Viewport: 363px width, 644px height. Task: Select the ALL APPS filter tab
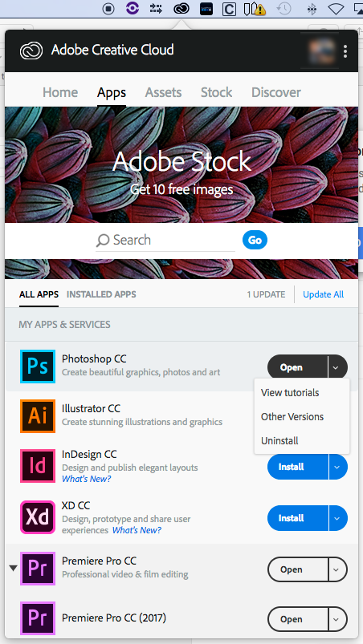(x=39, y=294)
